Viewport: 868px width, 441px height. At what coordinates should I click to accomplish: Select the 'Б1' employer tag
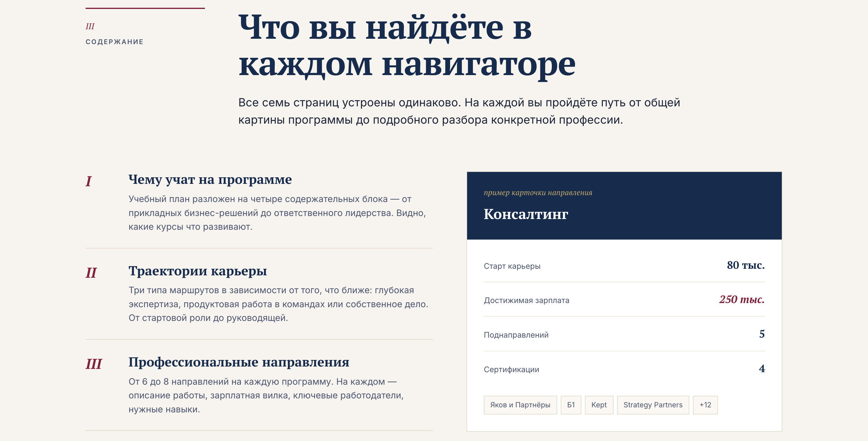click(571, 405)
